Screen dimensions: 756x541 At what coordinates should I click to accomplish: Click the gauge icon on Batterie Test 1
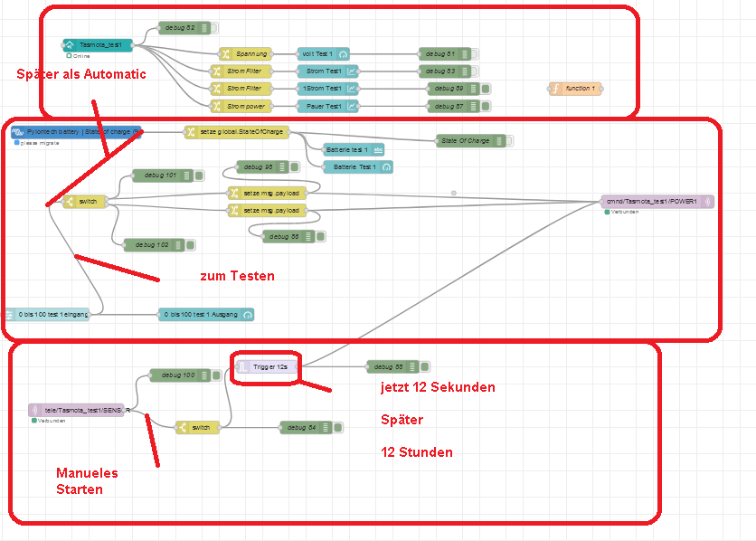(387, 167)
